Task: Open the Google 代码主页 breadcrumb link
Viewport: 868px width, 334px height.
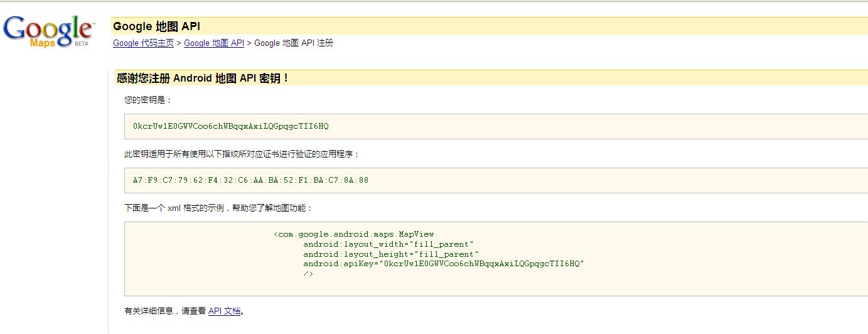Action: [x=143, y=43]
